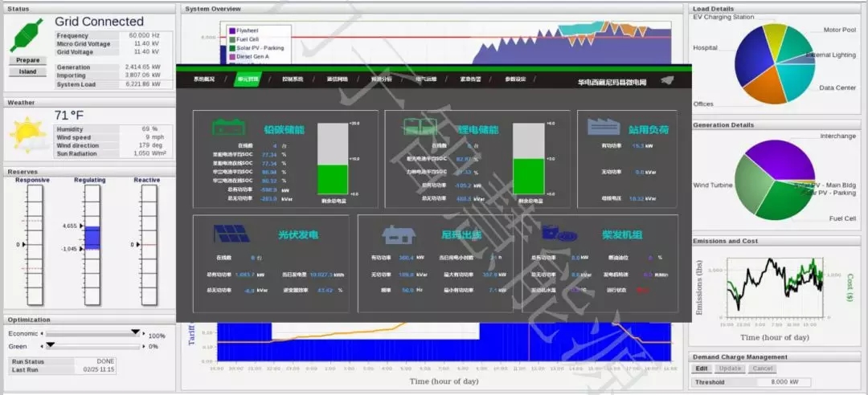Click the factory station load icon
Image resolution: width=868 pixels, height=395 pixels.
(x=603, y=128)
